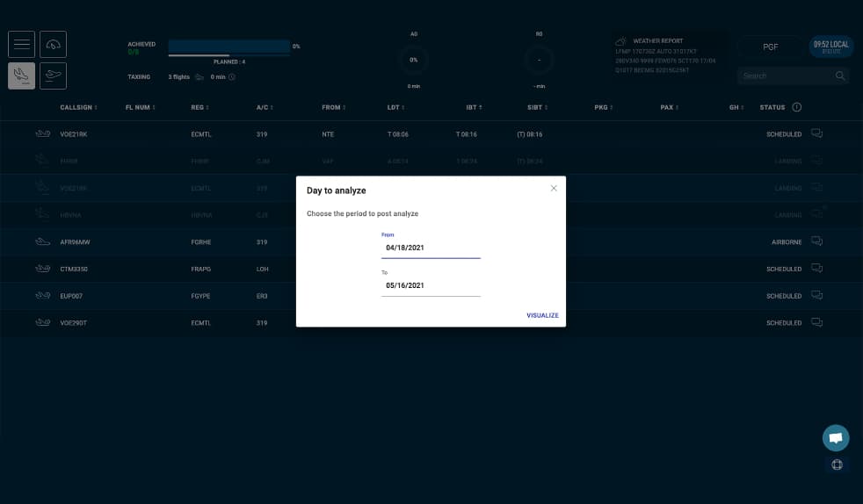Screen dimensions: 863x504
Task: Sort by GH column
Action: (x=736, y=108)
